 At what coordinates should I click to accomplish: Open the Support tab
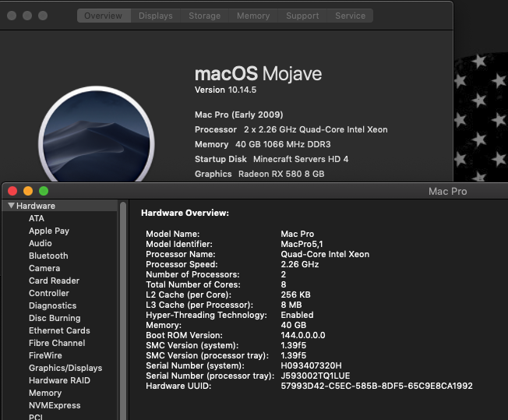(302, 16)
